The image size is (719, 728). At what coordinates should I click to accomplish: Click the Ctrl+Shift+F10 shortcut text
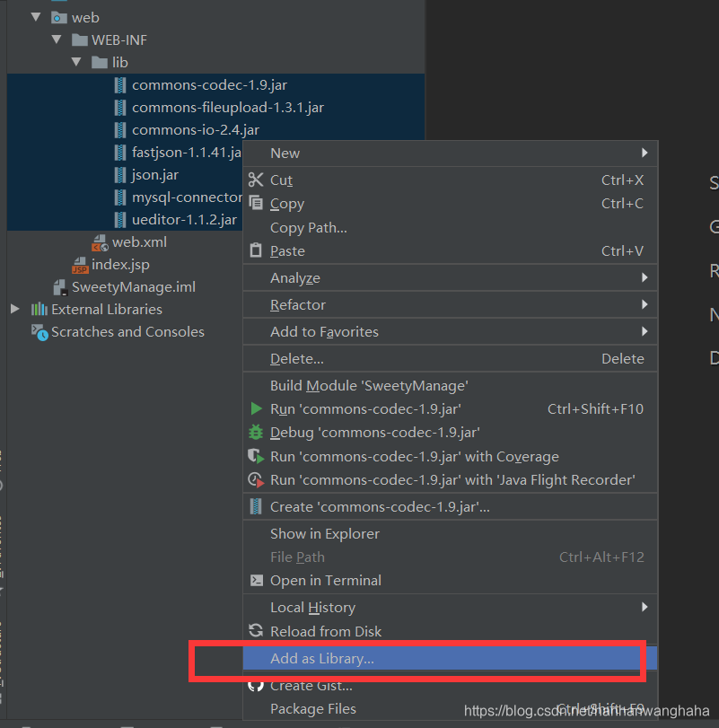pyautogui.click(x=595, y=409)
